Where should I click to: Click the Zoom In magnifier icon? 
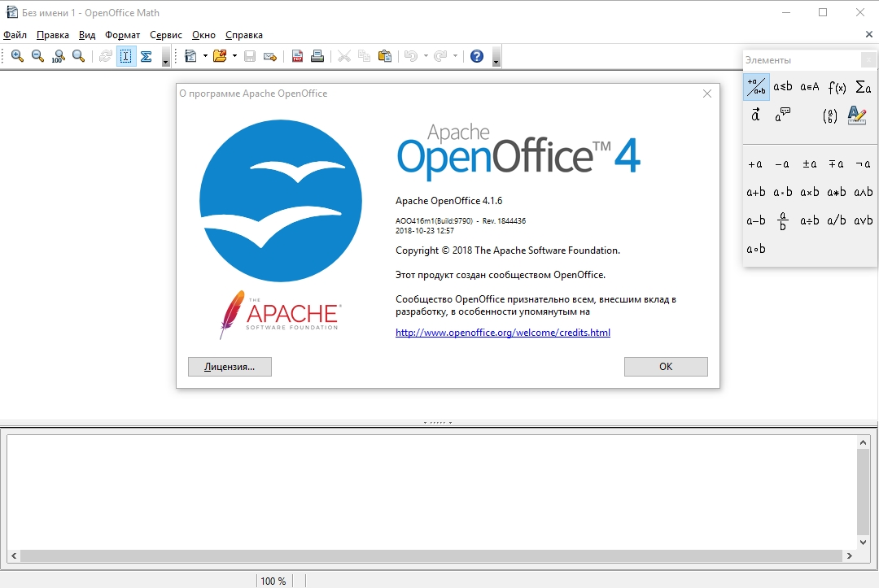(x=17, y=56)
